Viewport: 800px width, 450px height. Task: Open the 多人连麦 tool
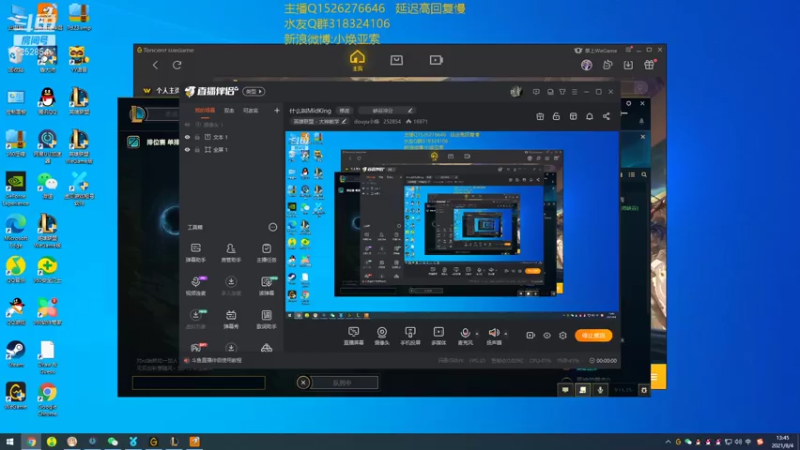click(x=231, y=286)
